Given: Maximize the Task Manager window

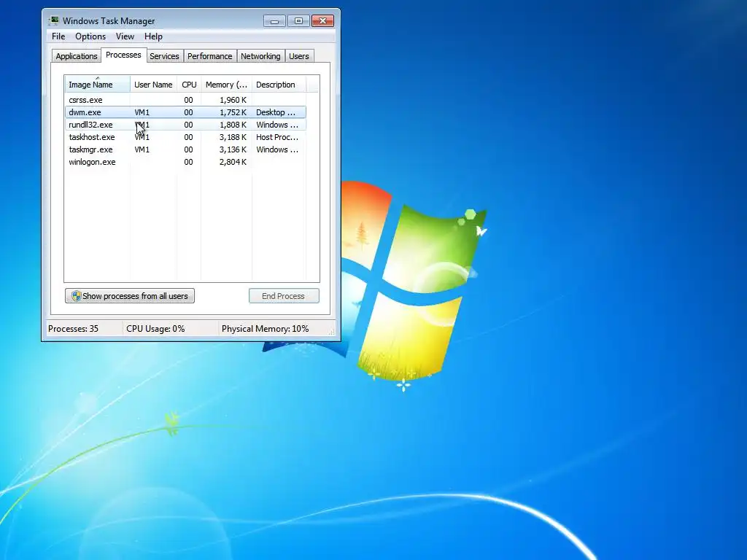Looking at the screenshot, I should coord(298,21).
